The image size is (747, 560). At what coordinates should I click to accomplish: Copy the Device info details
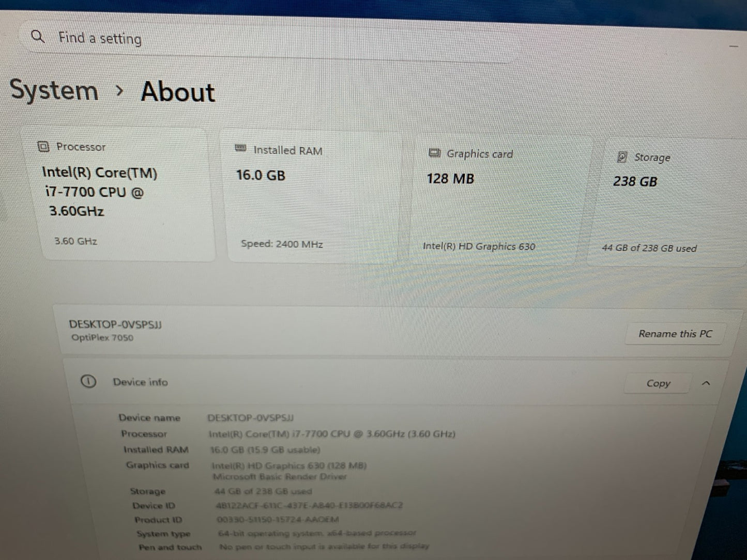coord(658,383)
